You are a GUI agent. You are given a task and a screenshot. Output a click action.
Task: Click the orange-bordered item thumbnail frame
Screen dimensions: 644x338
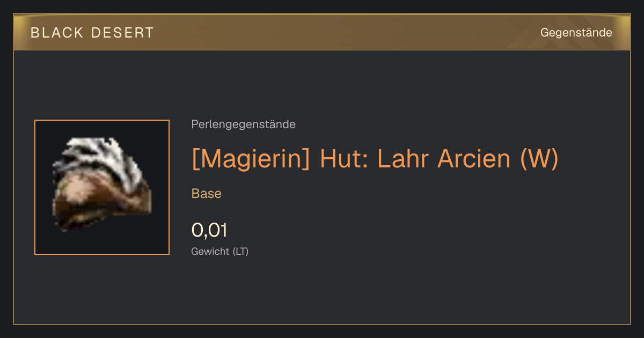pos(102,187)
